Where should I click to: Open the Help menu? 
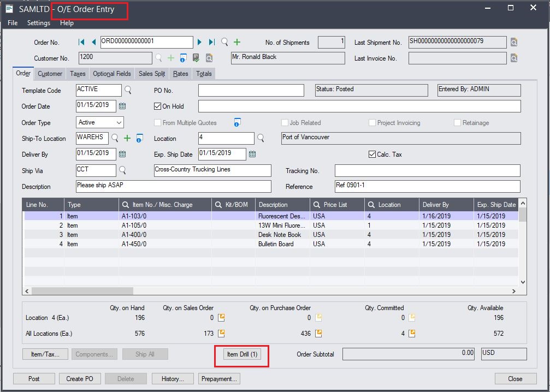[x=67, y=23]
